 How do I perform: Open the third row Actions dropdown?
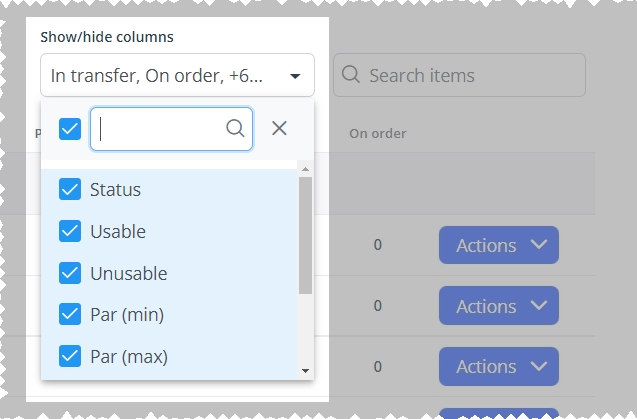499,367
